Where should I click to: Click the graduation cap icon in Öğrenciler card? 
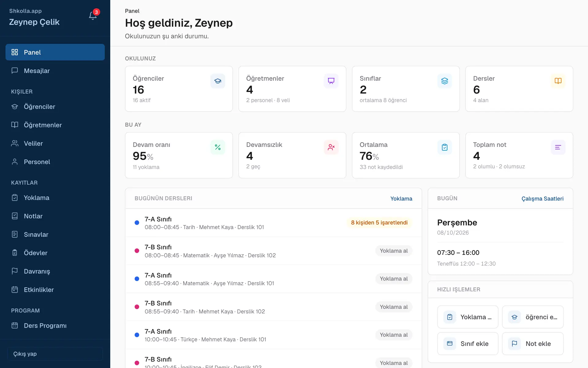[x=218, y=81]
